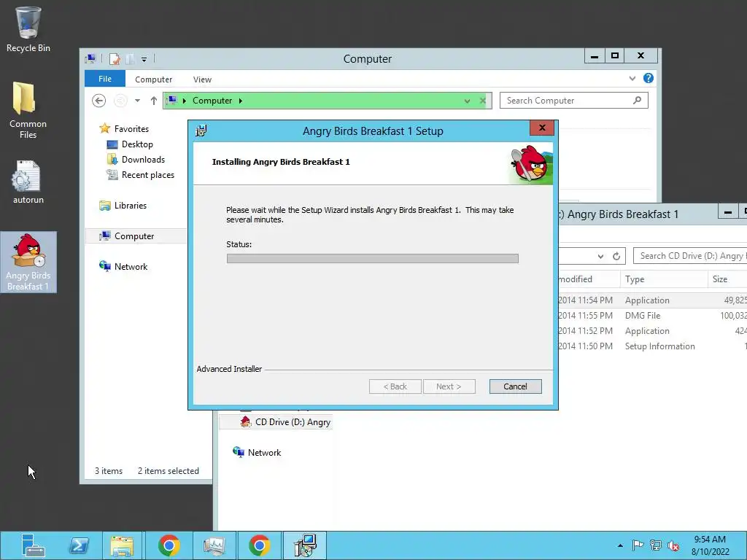Select Libraries in navigation pane
This screenshot has height=560, width=747.
point(130,205)
